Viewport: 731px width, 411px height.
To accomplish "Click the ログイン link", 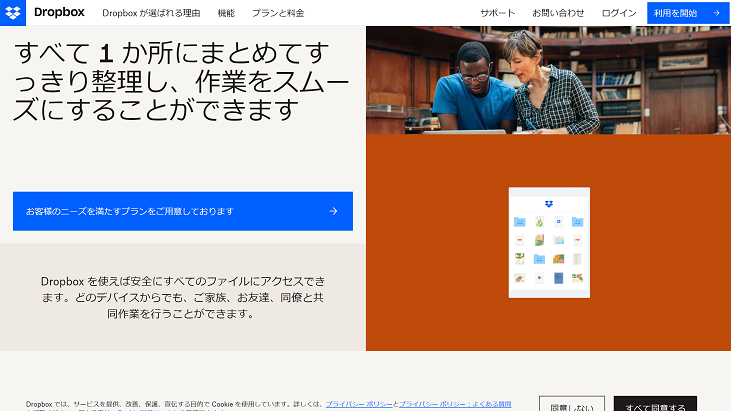I will click(x=619, y=13).
